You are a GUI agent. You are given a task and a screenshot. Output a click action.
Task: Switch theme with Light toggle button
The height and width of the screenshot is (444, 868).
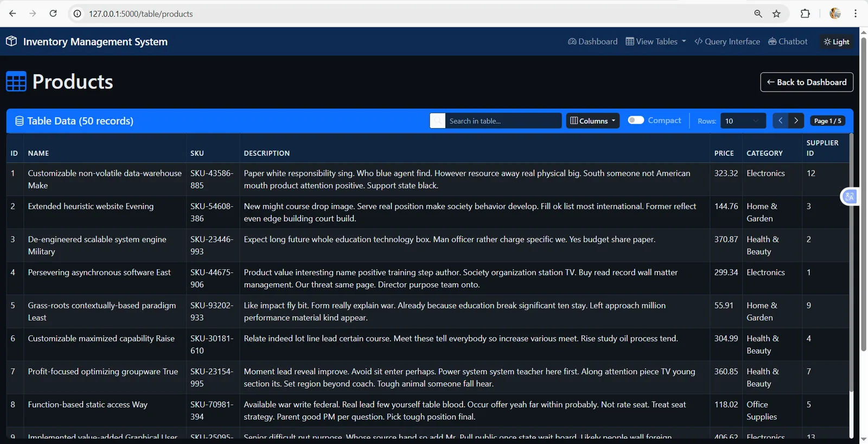tap(837, 42)
